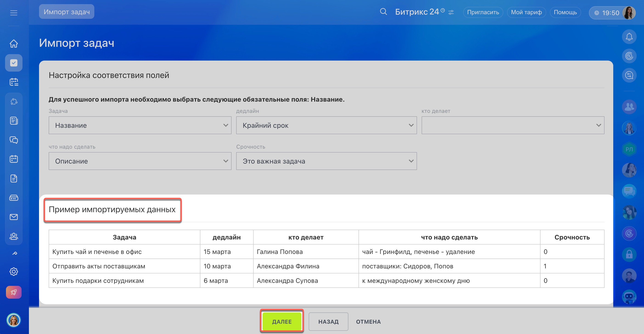Screen dimensions: 644x334
Task: Click the ОТМЕНА link
Action: pos(368,322)
